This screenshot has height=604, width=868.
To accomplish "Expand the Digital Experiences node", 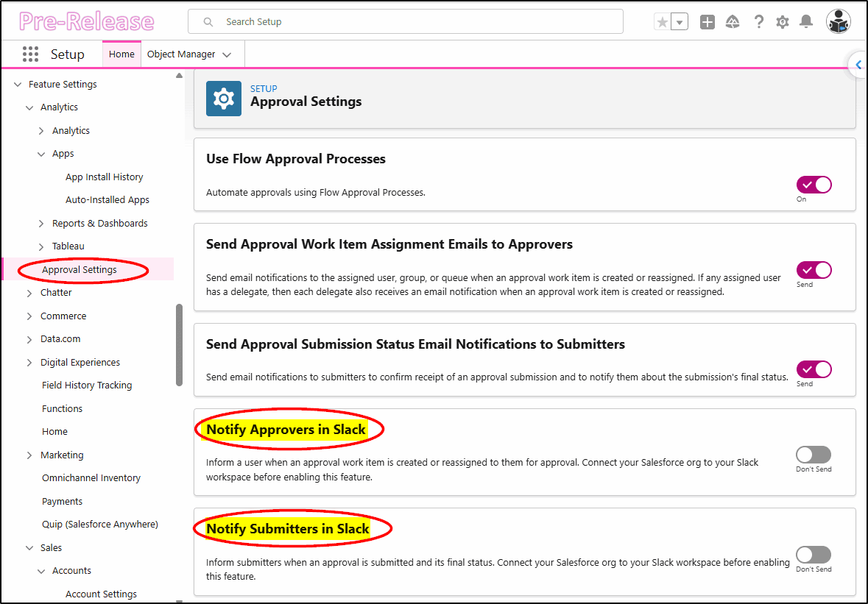I will click(29, 363).
